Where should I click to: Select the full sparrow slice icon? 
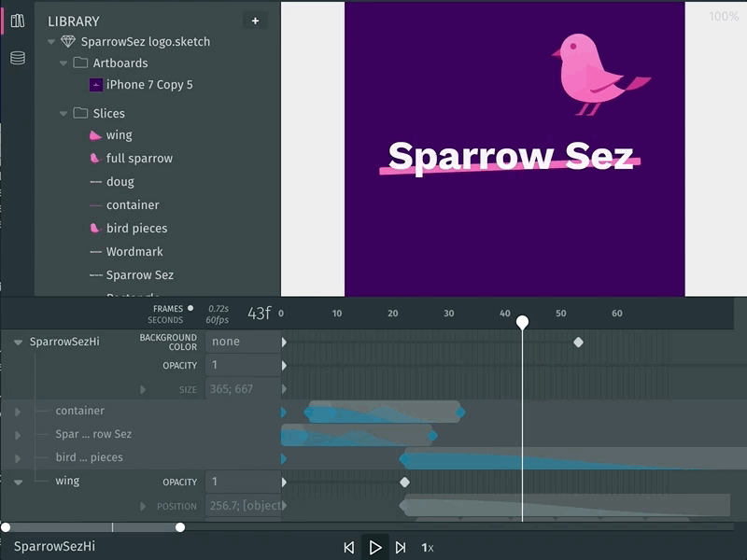93,158
